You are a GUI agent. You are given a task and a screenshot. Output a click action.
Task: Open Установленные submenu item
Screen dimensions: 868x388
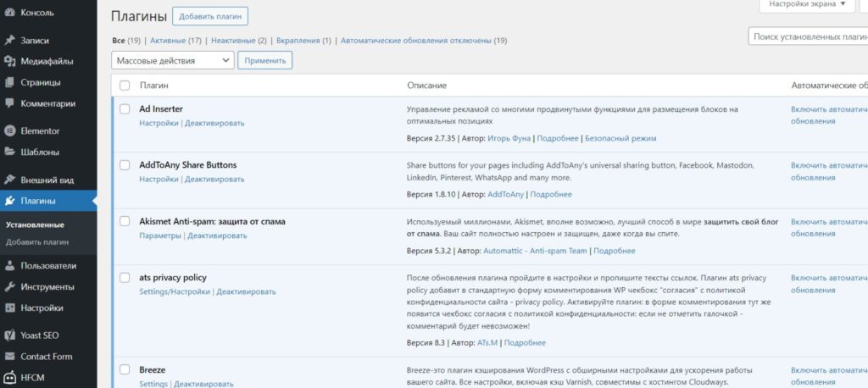tap(35, 225)
